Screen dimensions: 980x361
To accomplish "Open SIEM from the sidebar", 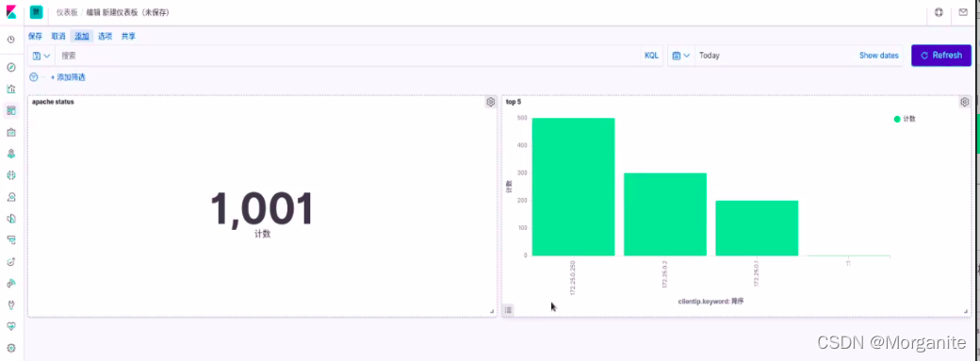I will click(11, 284).
